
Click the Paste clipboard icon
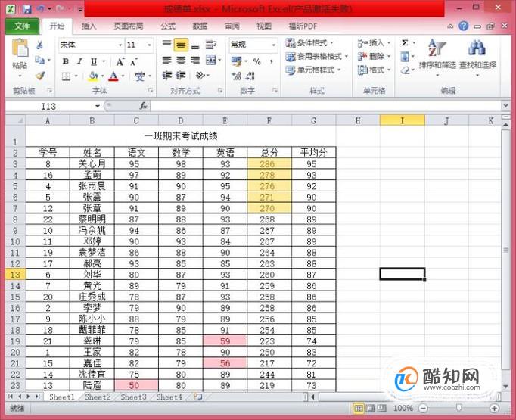point(20,48)
